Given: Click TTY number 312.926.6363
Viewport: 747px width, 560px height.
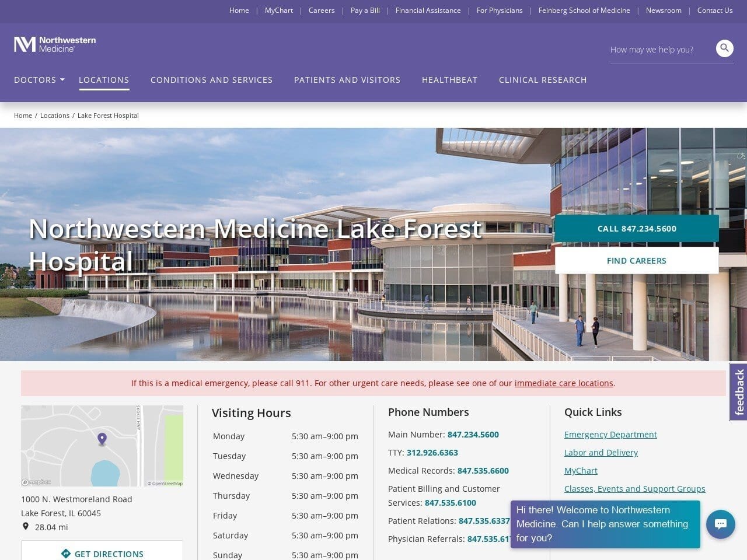Looking at the screenshot, I should coord(432,453).
